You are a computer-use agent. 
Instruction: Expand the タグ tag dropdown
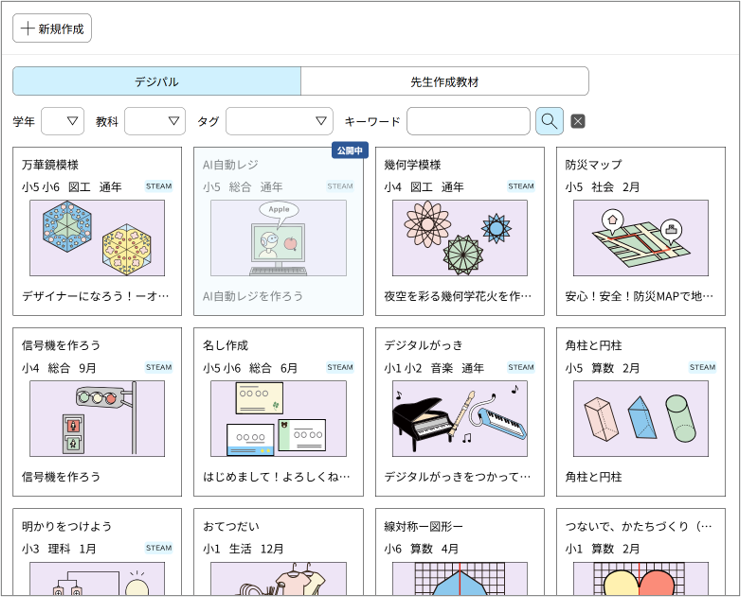tap(279, 121)
